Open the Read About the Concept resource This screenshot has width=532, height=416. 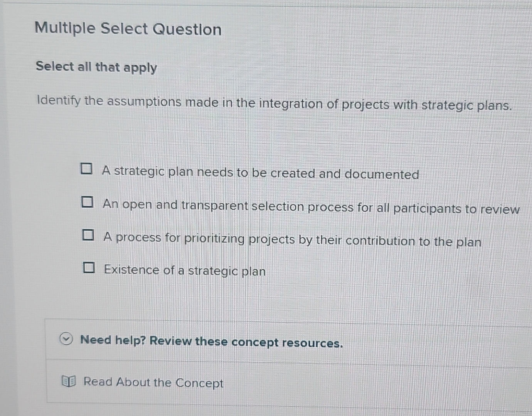click(153, 382)
